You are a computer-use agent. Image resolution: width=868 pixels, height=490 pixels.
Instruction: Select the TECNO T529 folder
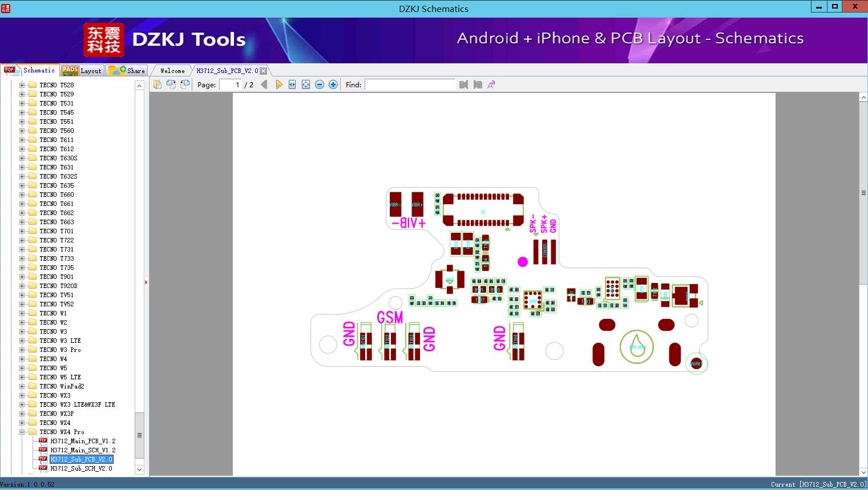(56, 94)
